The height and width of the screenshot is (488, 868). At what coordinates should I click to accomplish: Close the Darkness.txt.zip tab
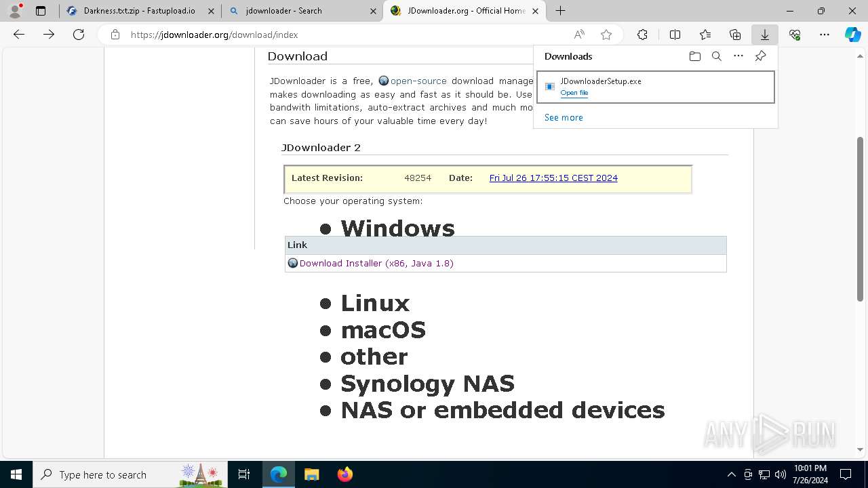tap(211, 11)
